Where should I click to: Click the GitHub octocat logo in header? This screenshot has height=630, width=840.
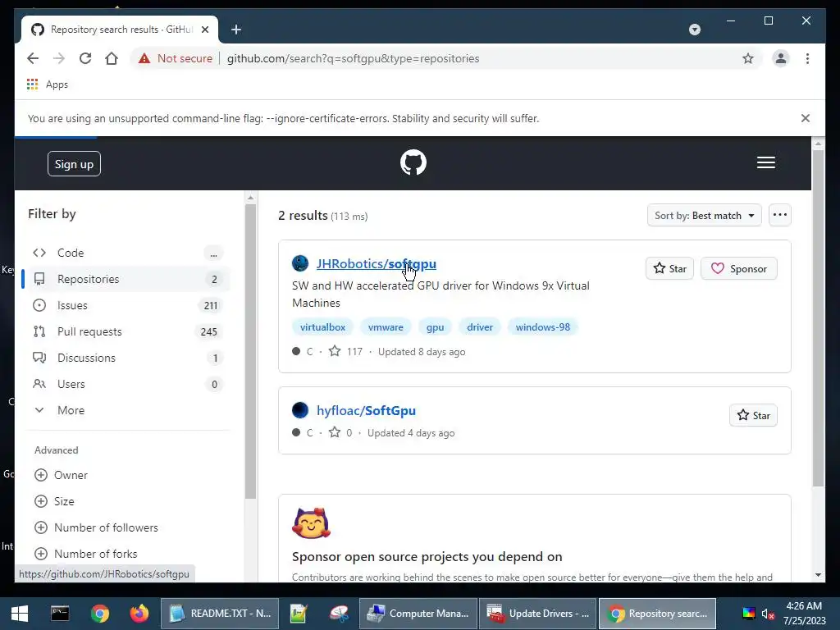tap(413, 162)
